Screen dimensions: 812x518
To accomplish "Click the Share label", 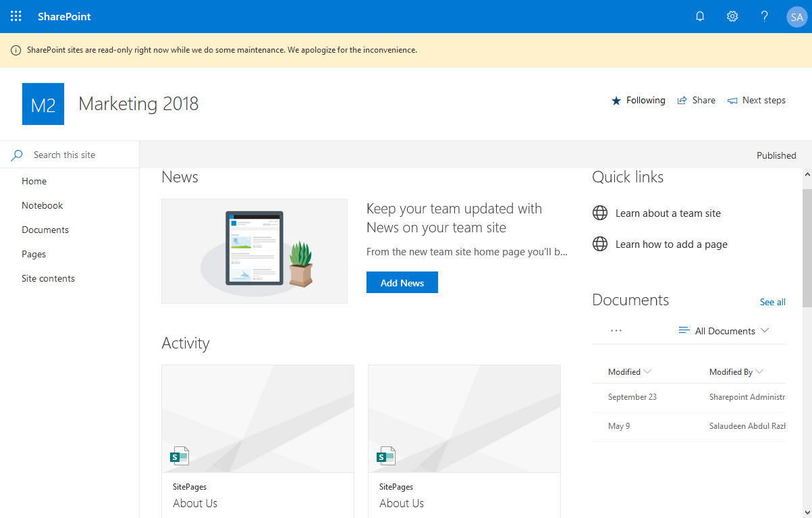I will pyautogui.click(x=704, y=101).
